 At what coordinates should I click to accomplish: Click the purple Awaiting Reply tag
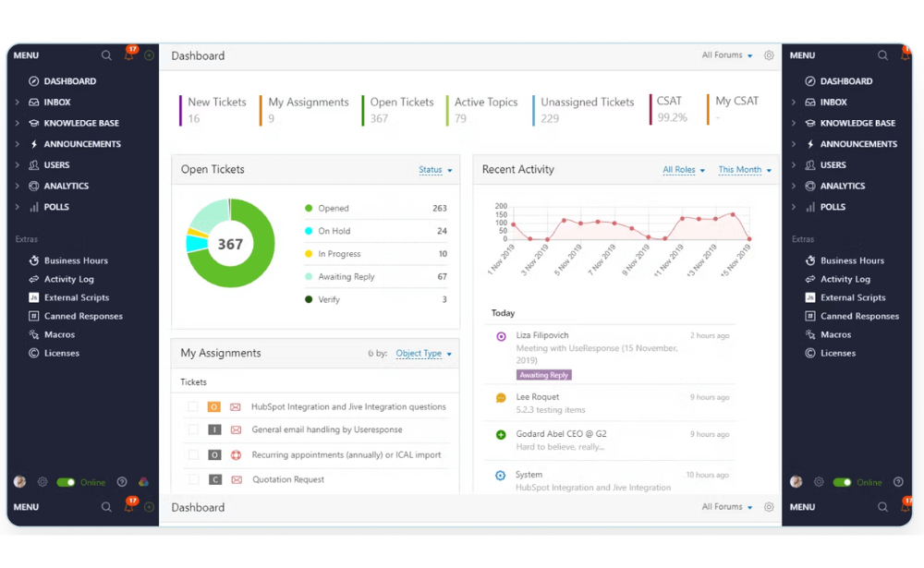coord(544,375)
